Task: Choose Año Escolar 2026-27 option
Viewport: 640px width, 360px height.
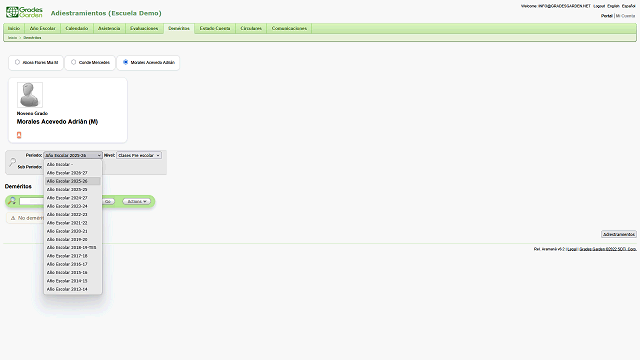Action: [x=73, y=173]
